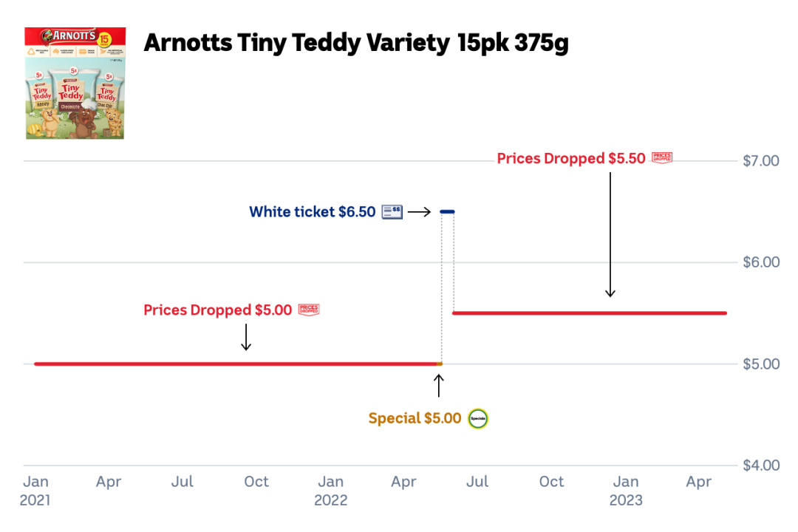This screenshot has width=798, height=532.
Task: Click the round Specials badge icon
Action: pos(478,419)
